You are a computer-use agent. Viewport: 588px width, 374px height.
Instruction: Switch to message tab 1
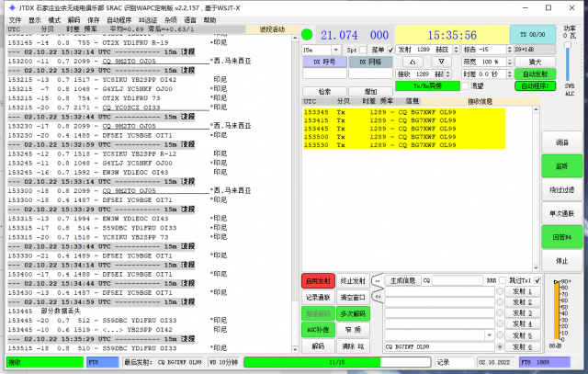pos(378,280)
